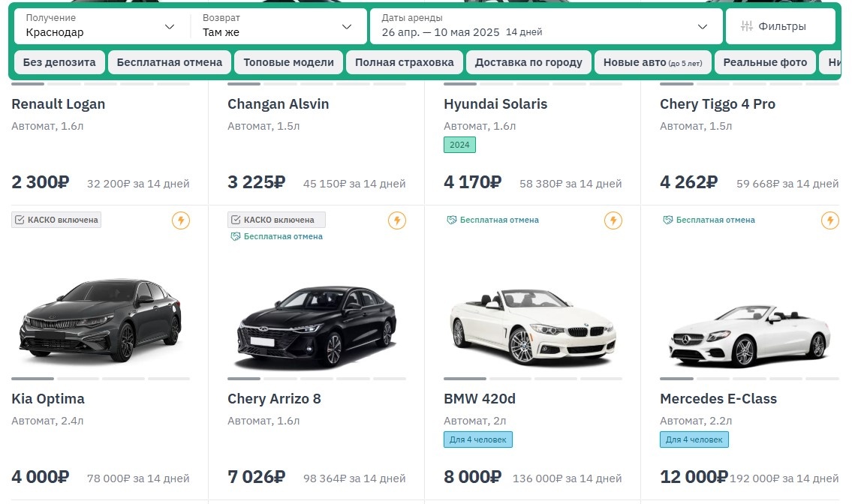Viewport: 852px width, 504px height.
Task: Enable the Бесплатная отмена filter chip
Action: tap(170, 62)
